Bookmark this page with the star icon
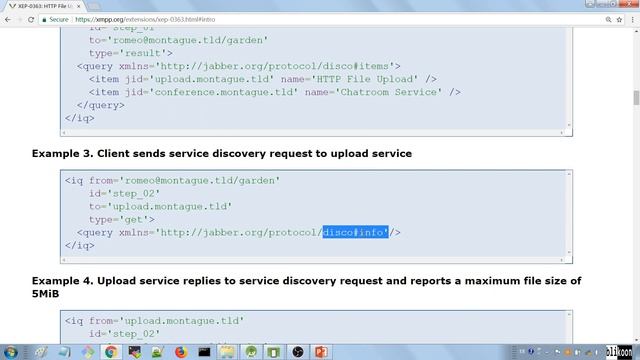Image resolution: width=640 pixels, height=360 pixels. tap(619, 20)
